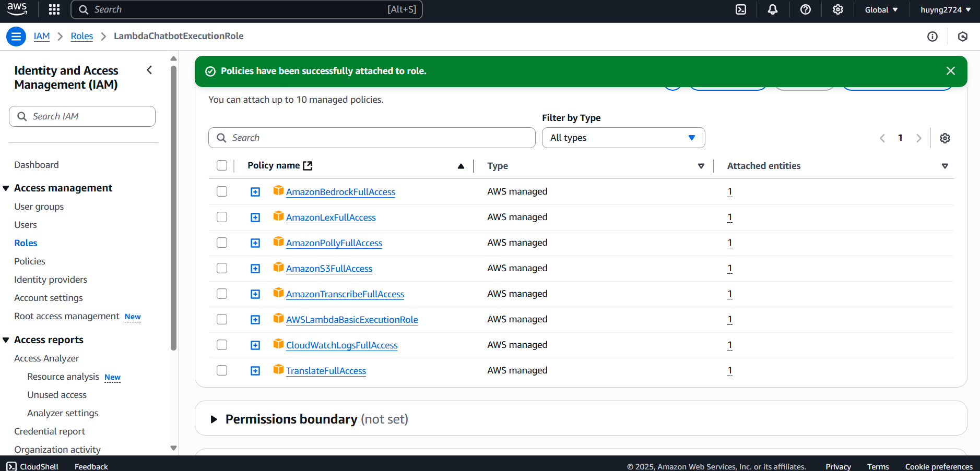This screenshot has width=980, height=471.
Task: Collapse the Access management nav section
Action: [6, 188]
